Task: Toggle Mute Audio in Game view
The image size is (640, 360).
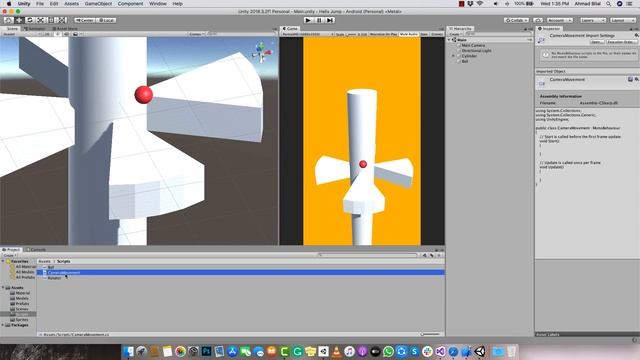Action: (x=409, y=34)
